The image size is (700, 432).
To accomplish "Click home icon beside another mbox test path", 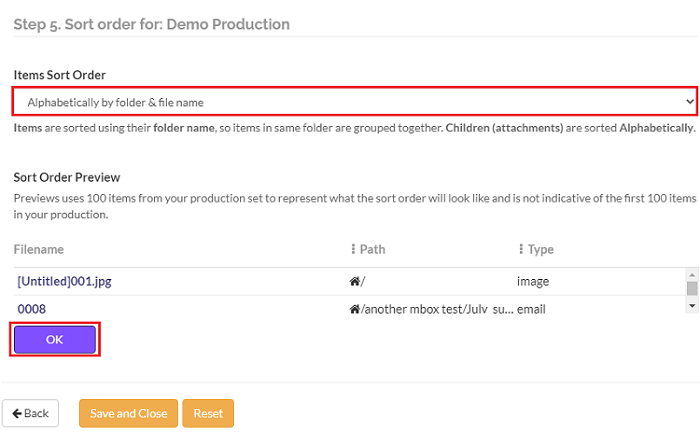I will (x=354, y=309).
